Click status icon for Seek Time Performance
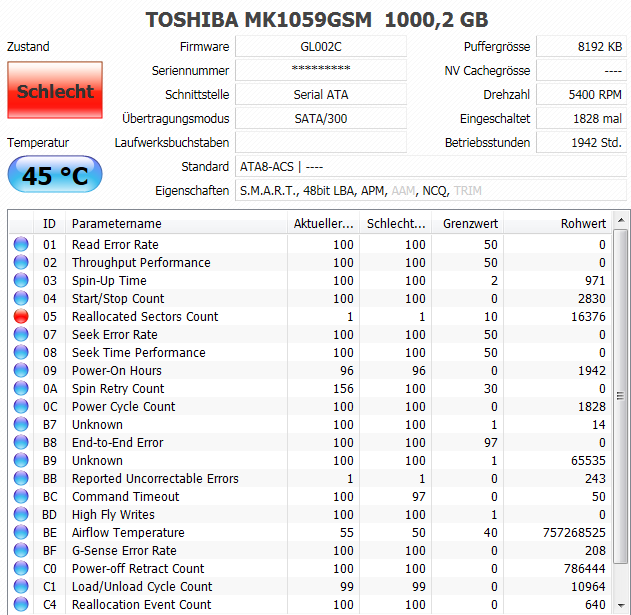The height and width of the screenshot is (615, 631). pyautogui.click(x=21, y=352)
